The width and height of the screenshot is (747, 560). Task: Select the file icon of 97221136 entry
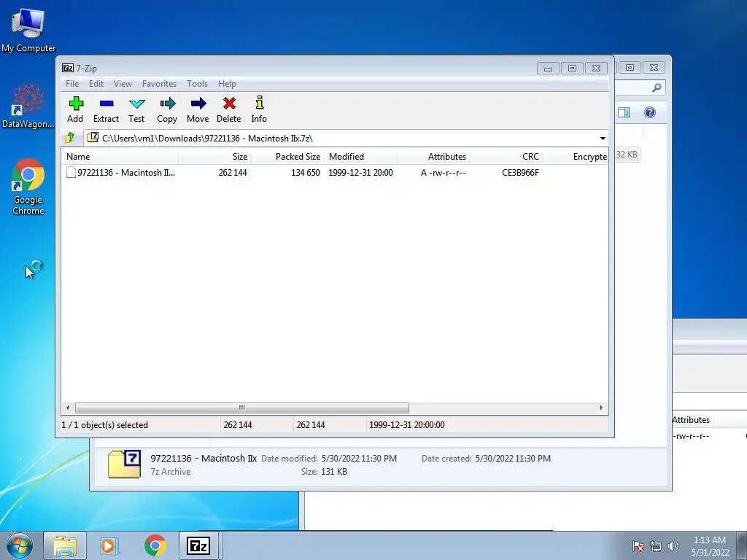tap(71, 172)
